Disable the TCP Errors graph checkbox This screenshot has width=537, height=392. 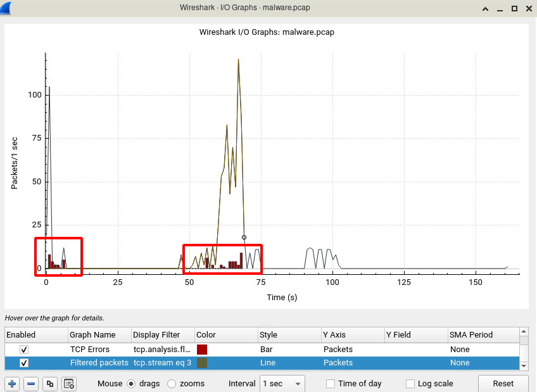click(x=24, y=350)
